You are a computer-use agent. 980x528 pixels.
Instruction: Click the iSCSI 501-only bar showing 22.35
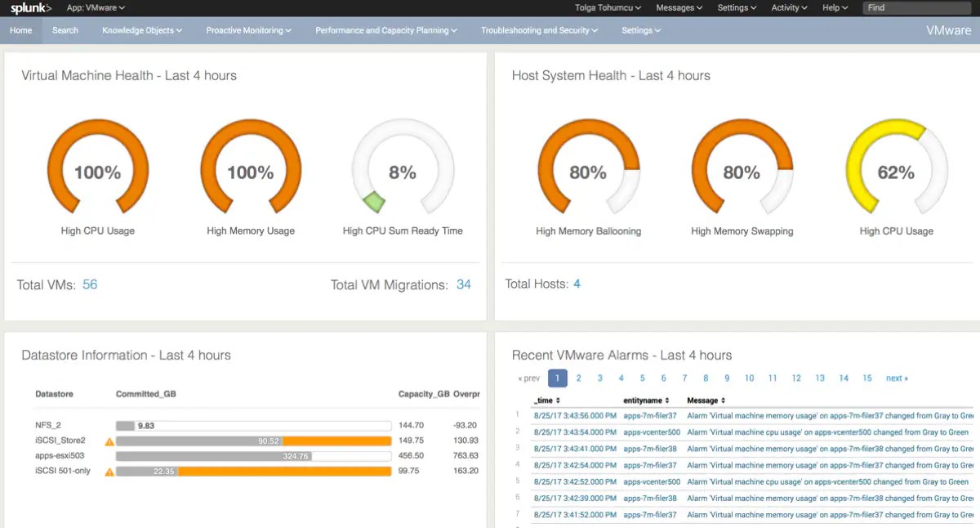[x=254, y=472]
